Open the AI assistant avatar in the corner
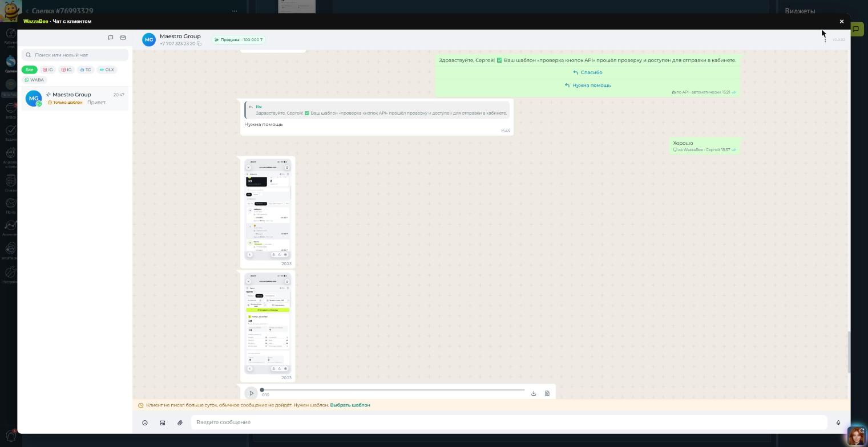This screenshot has width=868, height=447. [855, 436]
